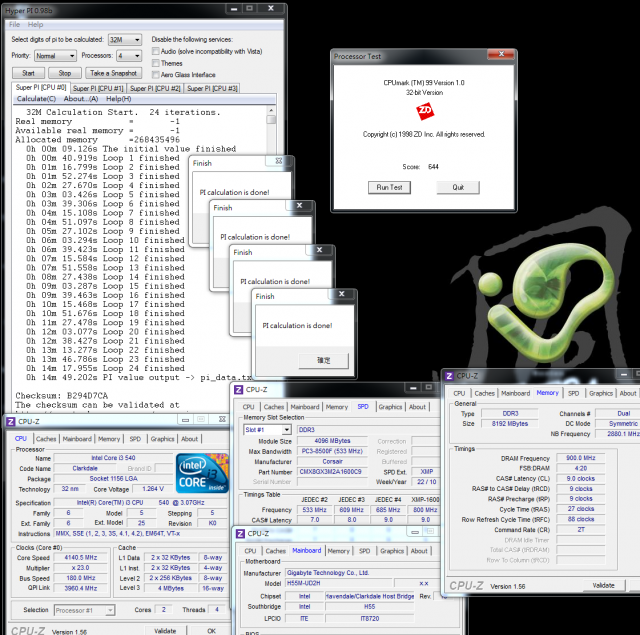
Task: Open the digits of pi dropdown (32M)
Action: click(125, 40)
